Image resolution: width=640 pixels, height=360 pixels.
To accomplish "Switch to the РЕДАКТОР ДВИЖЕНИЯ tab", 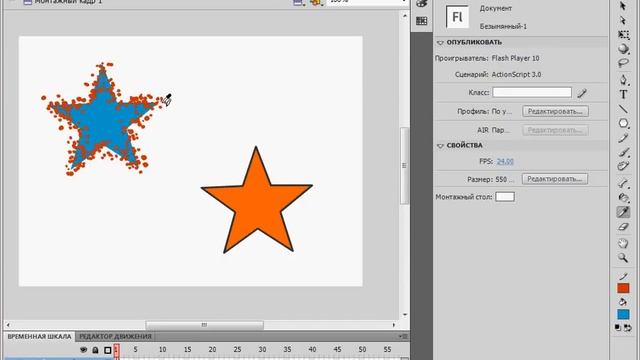I will pyautogui.click(x=116, y=337).
